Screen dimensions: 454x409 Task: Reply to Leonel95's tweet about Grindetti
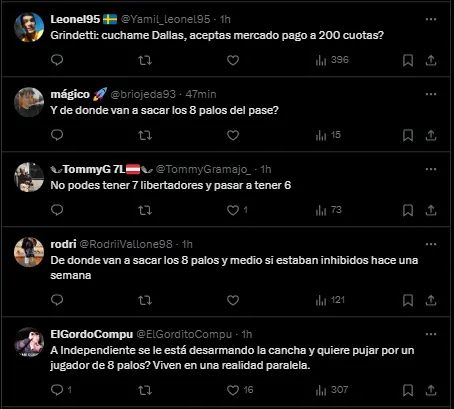[x=57, y=60]
